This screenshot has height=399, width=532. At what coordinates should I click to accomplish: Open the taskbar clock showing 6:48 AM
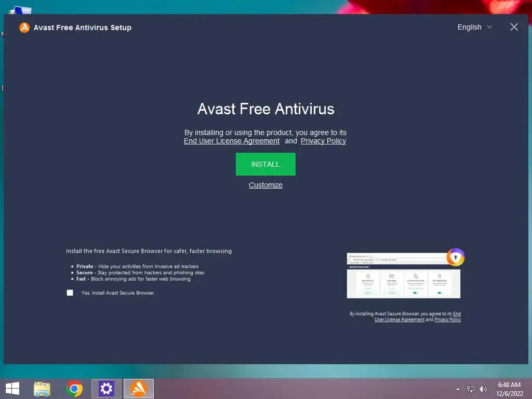[509, 389]
